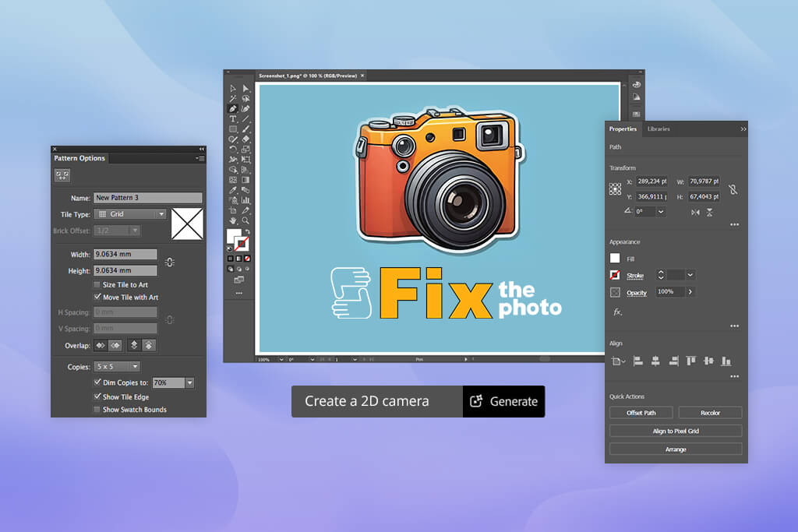Select the Rectangle tool
The image size is (798, 532).
click(232, 129)
